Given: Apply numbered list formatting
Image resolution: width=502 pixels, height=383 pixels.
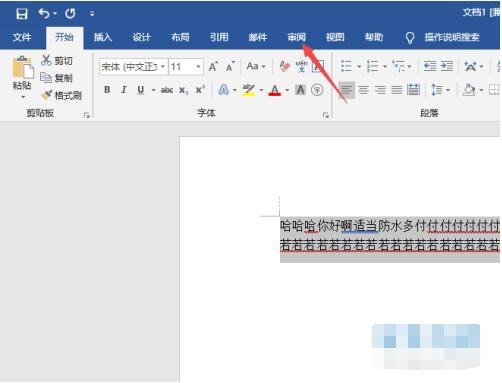Looking at the screenshot, I should (x=372, y=66).
